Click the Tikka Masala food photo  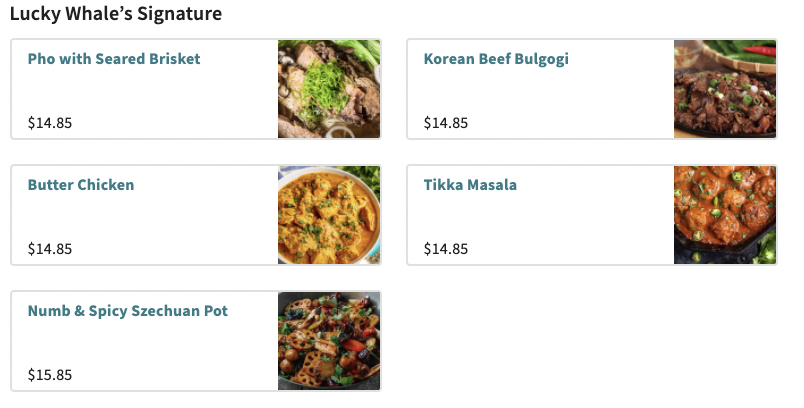pos(725,215)
